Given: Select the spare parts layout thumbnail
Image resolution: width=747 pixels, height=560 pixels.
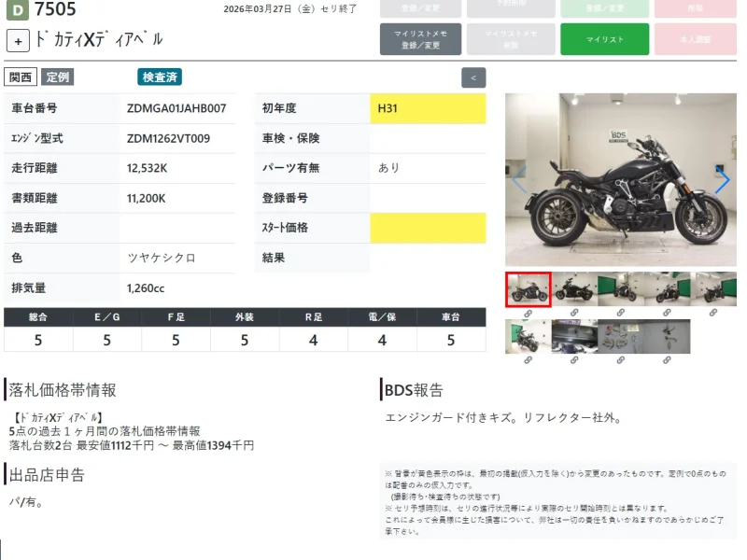Looking at the screenshot, I should pos(621,337).
